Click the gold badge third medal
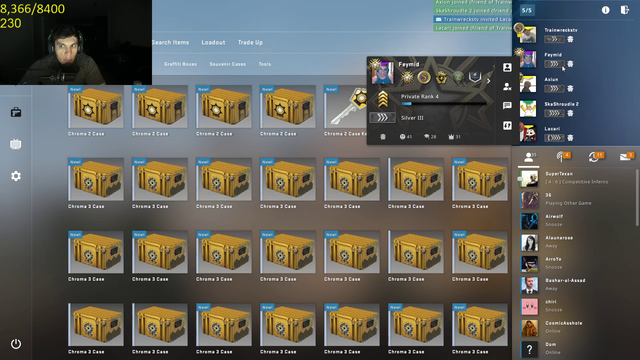This screenshot has height=360, width=640. coord(441,77)
